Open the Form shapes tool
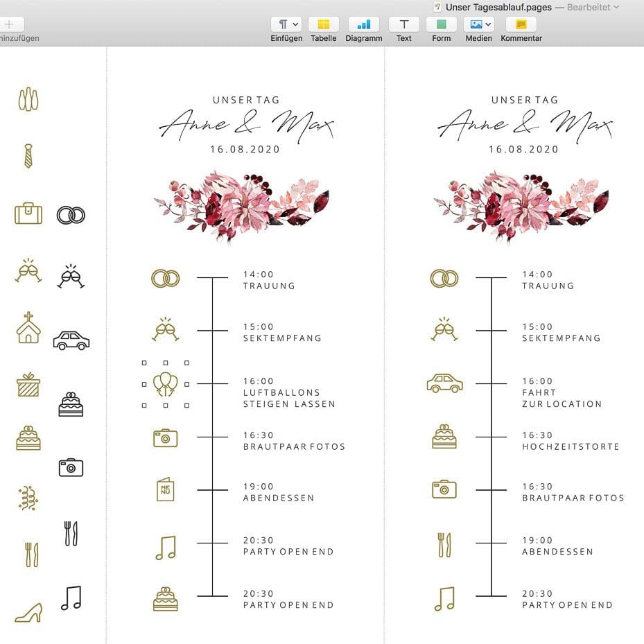The height and width of the screenshot is (644, 644). click(x=441, y=25)
